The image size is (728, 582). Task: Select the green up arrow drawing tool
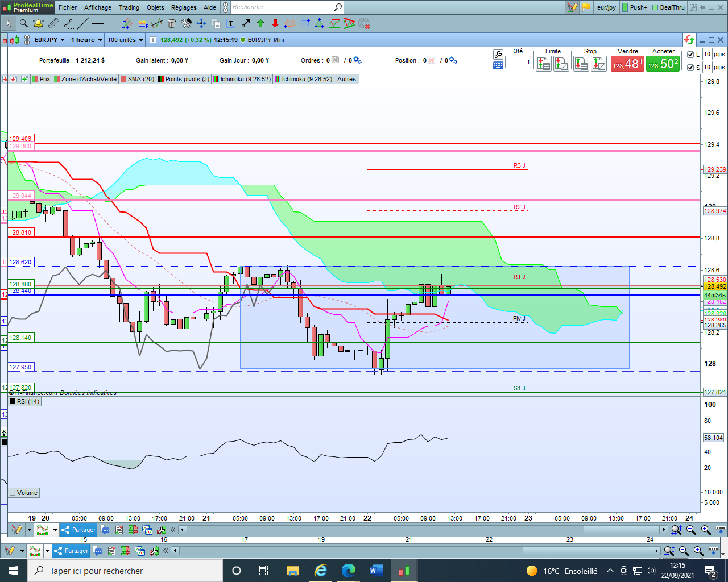(x=260, y=23)
